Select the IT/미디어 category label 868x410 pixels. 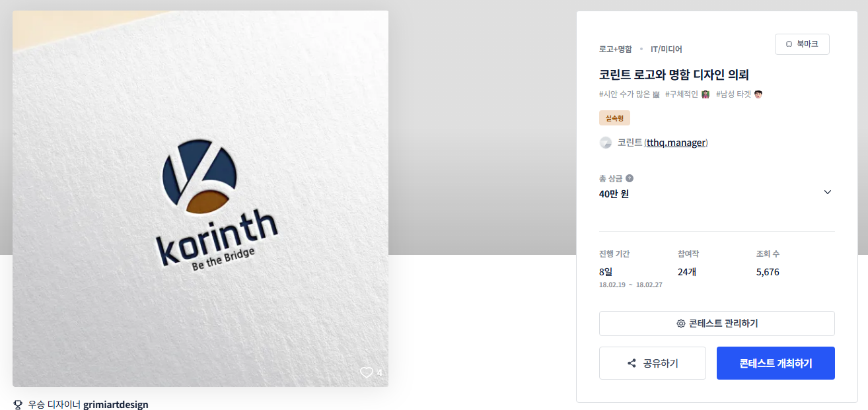[667, 49]
